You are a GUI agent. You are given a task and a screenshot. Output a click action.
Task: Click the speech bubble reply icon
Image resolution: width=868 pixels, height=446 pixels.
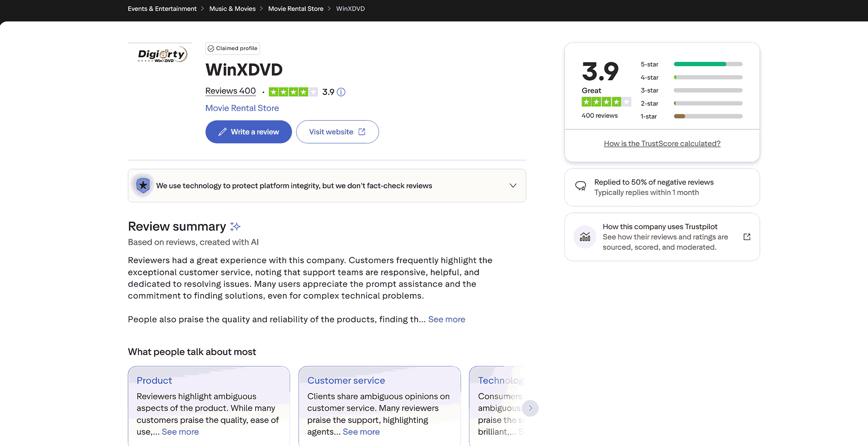(x=580, y=186)
